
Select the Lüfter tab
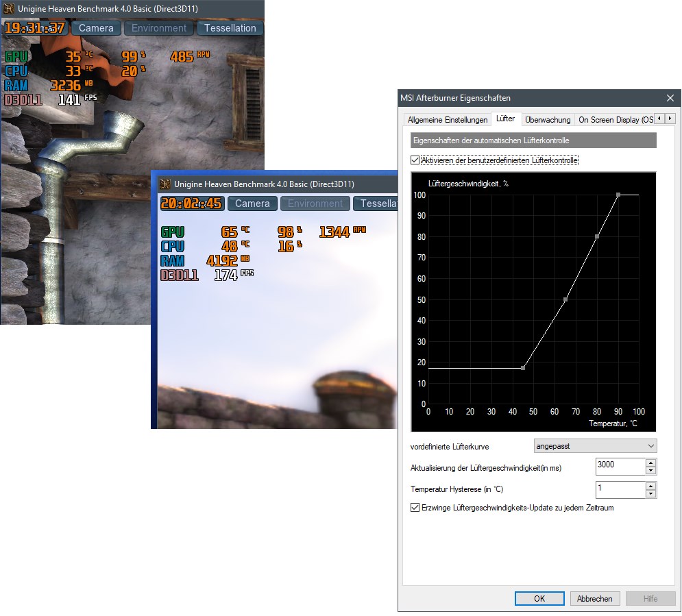pos(505,119)
